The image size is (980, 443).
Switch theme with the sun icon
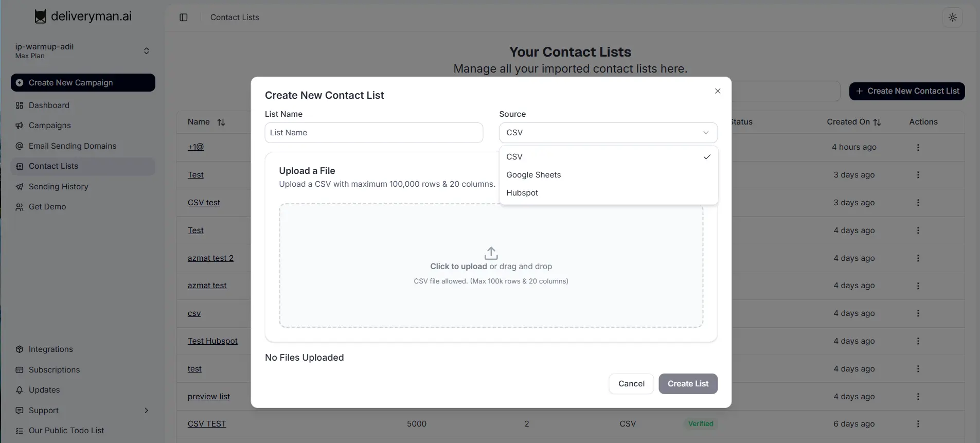[952, 17]
